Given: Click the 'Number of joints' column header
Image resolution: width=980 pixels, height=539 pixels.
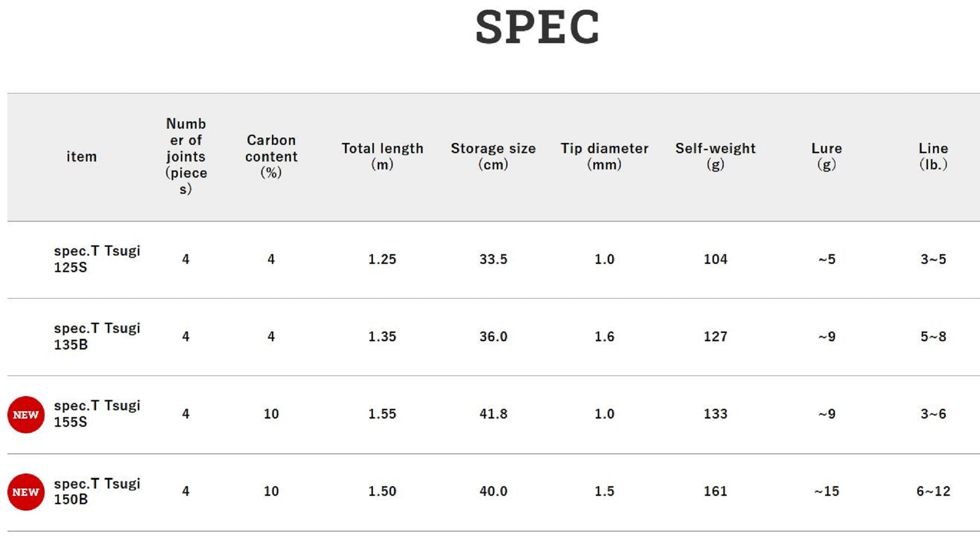Looking at the screenshot, I should point(186,156).
